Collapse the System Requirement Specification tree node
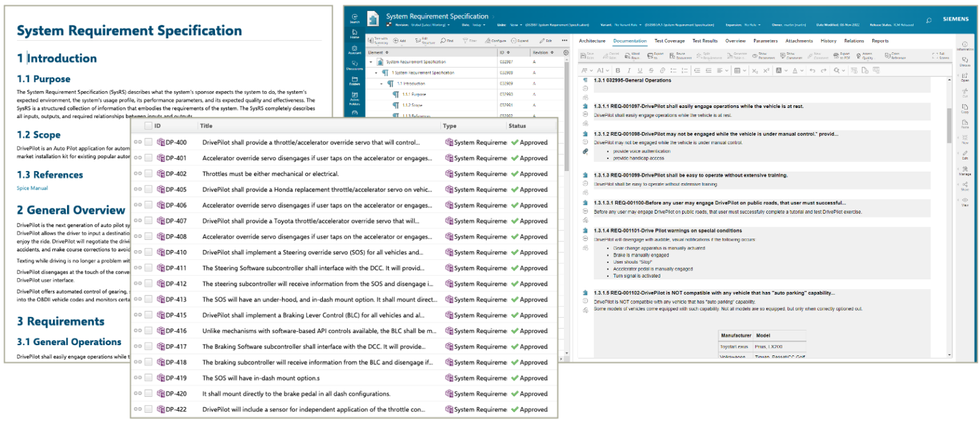 click(x=370, y=62)
